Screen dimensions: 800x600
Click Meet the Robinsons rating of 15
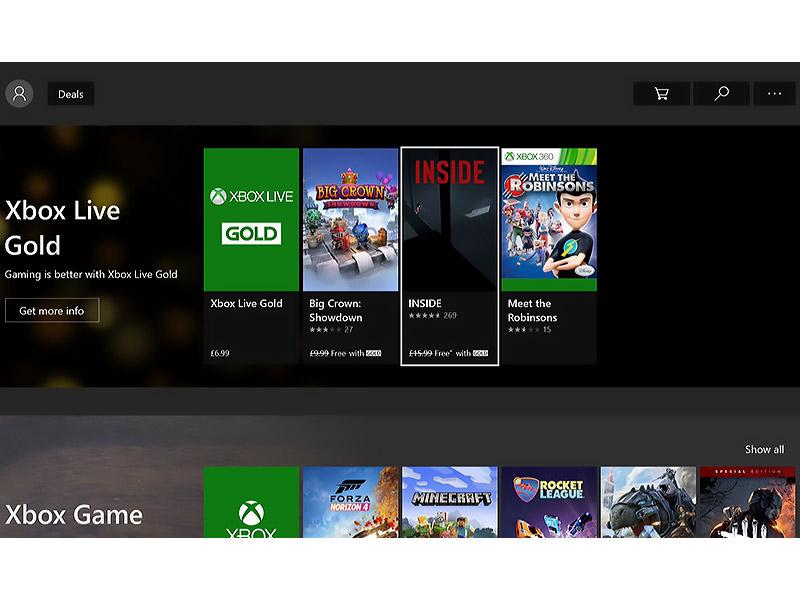pos(529,330)
